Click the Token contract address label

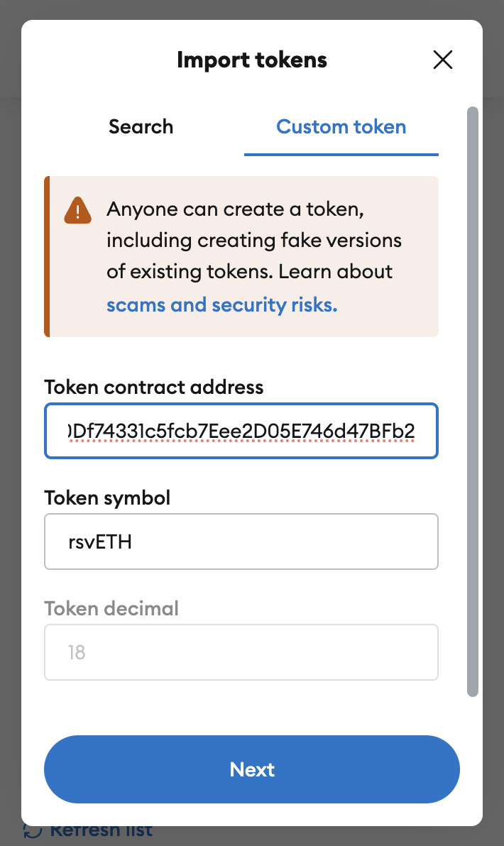point(154,387)
